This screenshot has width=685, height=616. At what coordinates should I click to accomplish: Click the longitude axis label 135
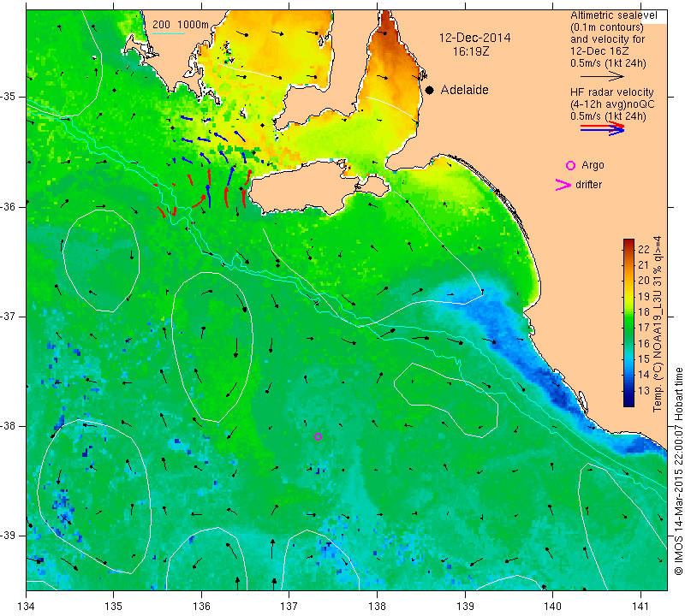[114, 607]
